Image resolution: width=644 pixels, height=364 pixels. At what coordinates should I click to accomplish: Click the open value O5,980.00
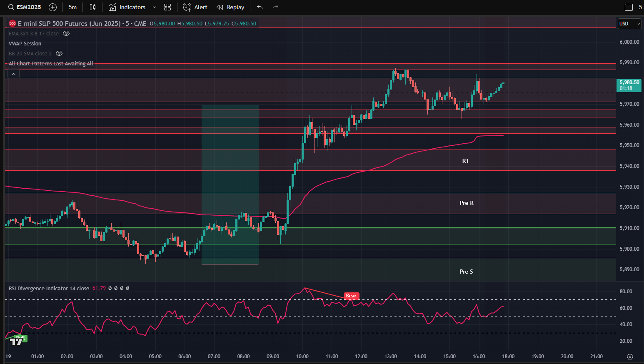coord(162,24)
